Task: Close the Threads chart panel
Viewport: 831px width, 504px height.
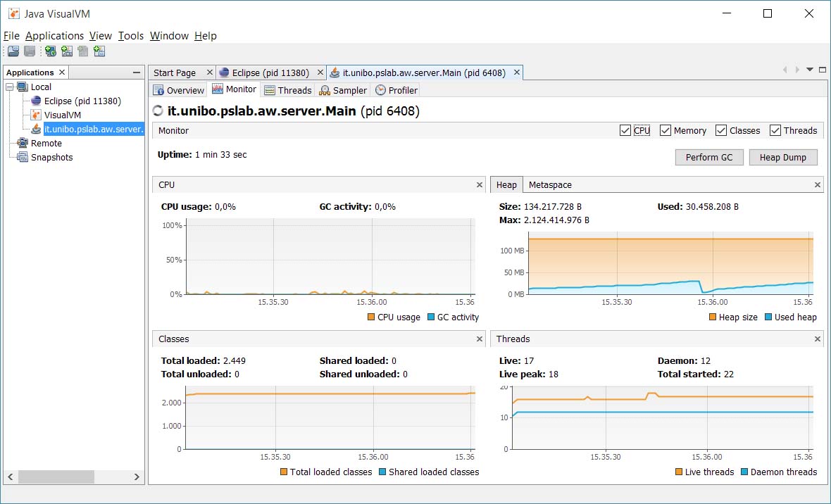Action: coord(817,339)
